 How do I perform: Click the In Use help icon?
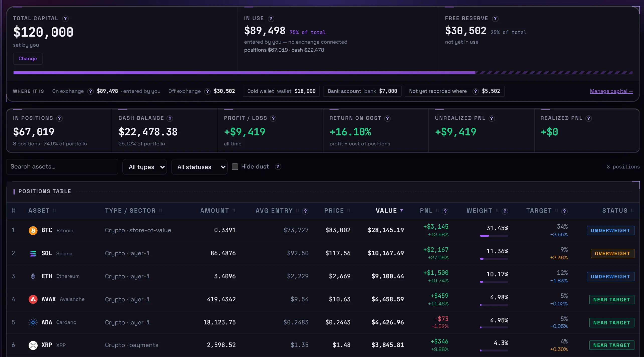pyautogui.click(x=271, y=19)
